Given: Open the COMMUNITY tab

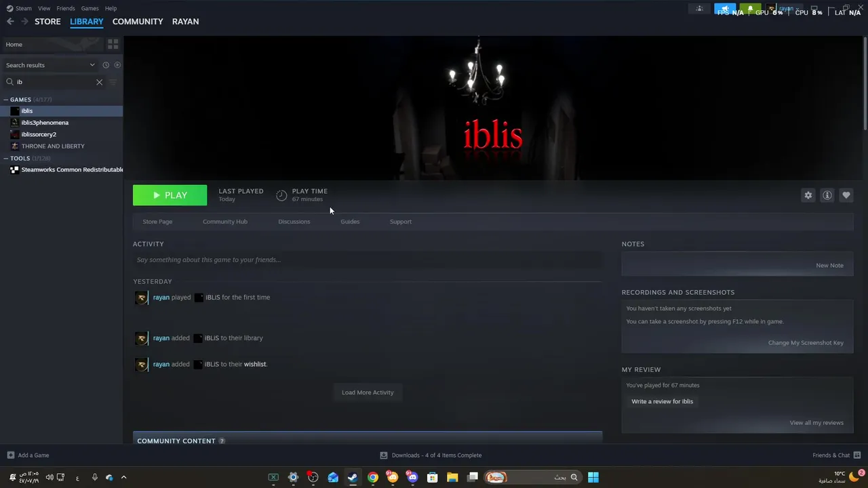Looking at the screenshot, I should (138, 22).
